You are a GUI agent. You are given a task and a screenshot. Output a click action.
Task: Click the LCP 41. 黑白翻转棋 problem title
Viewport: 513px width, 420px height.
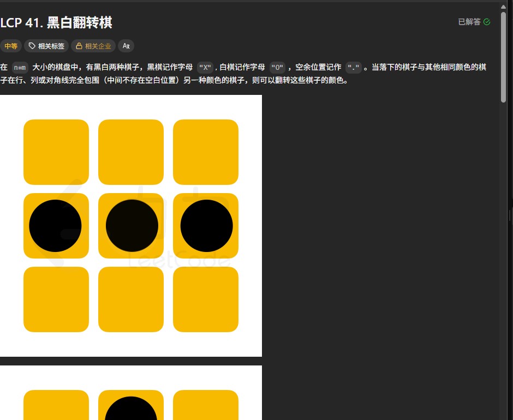pyautogui.click(x=56, y=22)
